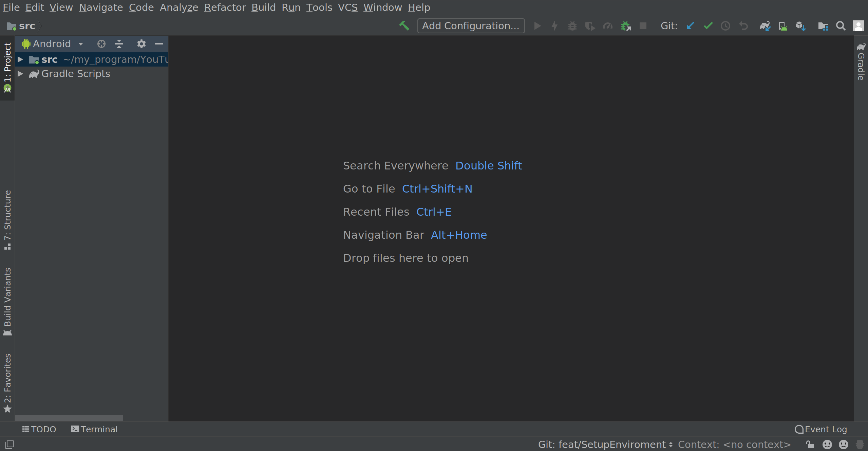868x451 pixels.
Task: Toggle the Gradle tool window
Action: click(x=861, y=62)
